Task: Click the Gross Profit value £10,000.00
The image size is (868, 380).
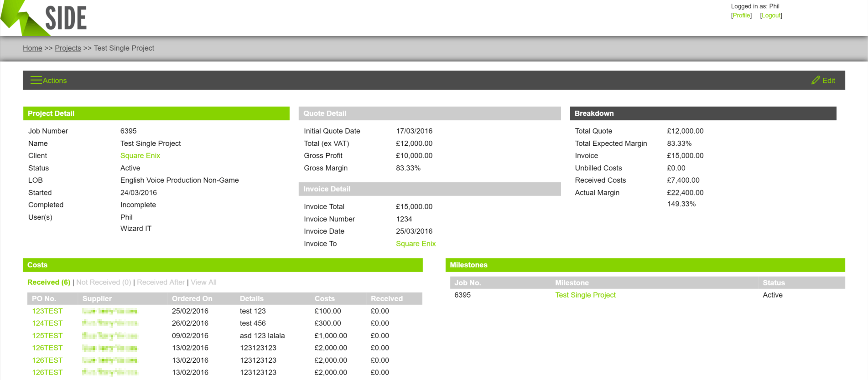Action: pyautogui.click(x=414, y=156)
